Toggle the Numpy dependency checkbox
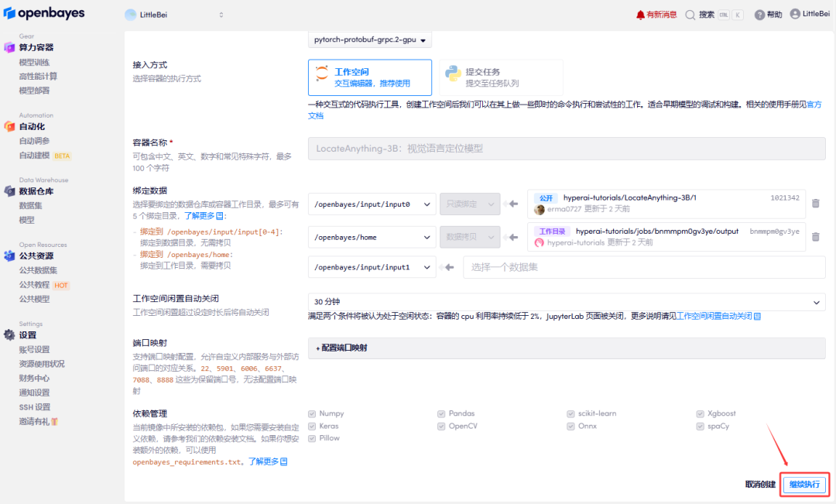The width and height of the screenshot is (836, 504). click(312, 414)
